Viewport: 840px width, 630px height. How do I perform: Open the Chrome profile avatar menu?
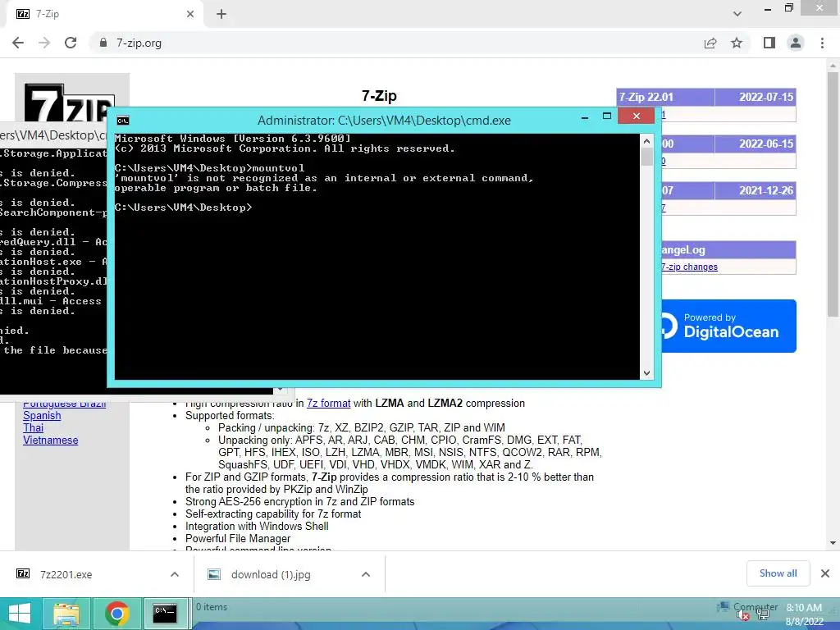coord(796,43)
